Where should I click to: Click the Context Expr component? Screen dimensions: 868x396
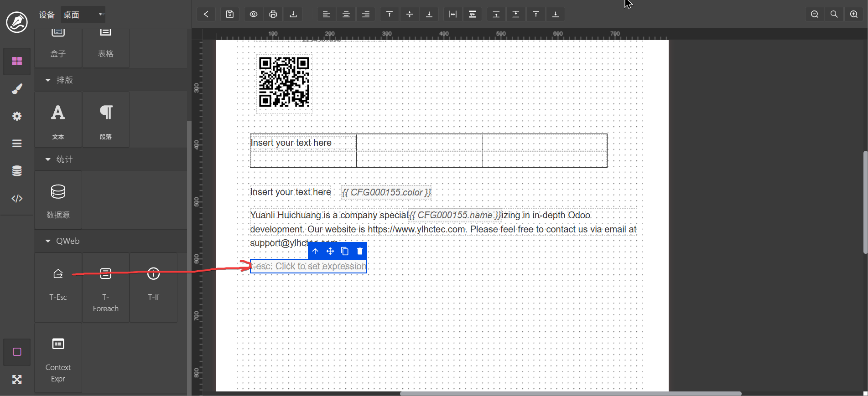click(x=58, y=358)
